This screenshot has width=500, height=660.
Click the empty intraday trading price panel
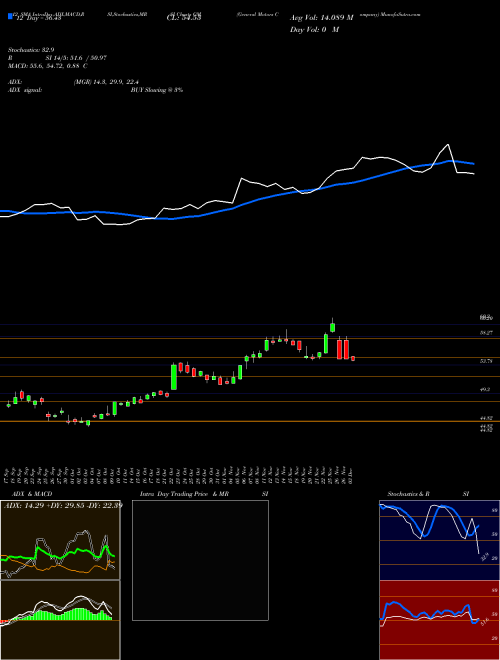point(200,560)
